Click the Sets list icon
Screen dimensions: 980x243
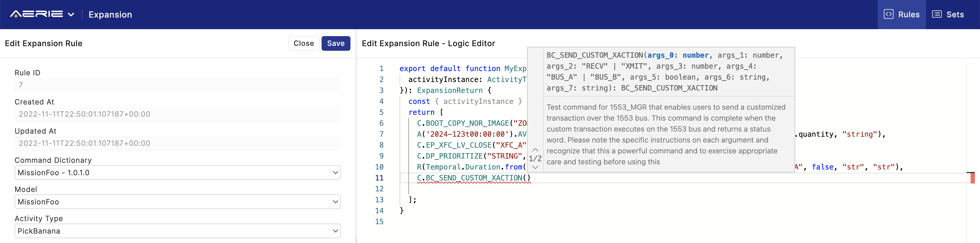coord(937,15)
